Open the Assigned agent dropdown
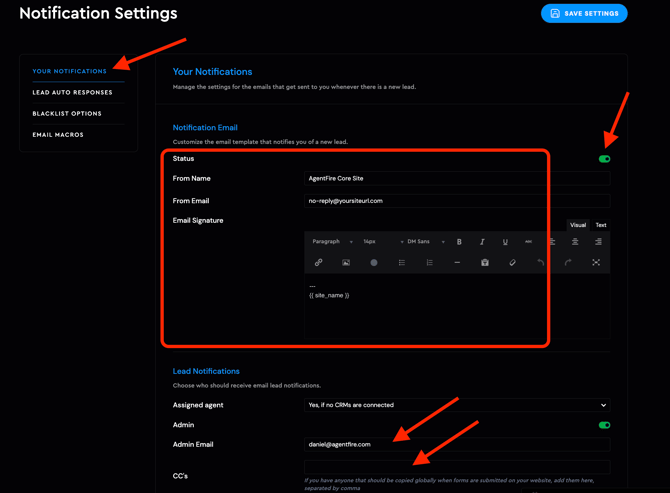The width and height of the screenshot is (670, 493). pos(457,405)
